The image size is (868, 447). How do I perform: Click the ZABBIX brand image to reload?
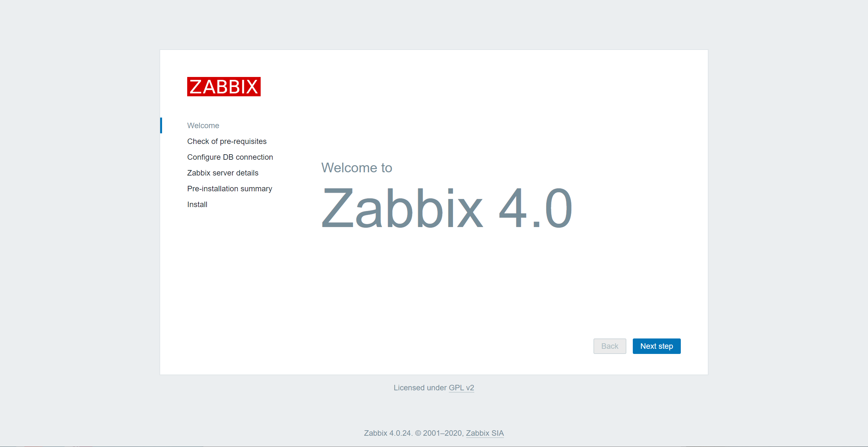click(224, 87)
